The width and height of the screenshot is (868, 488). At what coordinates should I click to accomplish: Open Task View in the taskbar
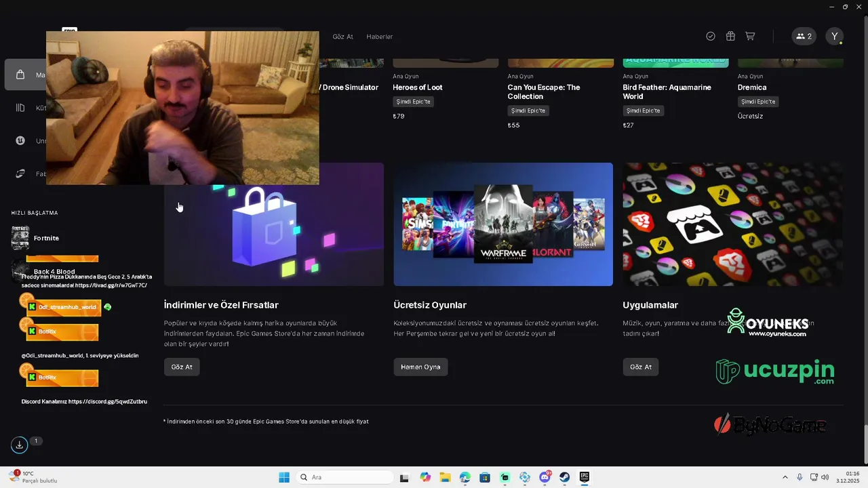point(404,477)
